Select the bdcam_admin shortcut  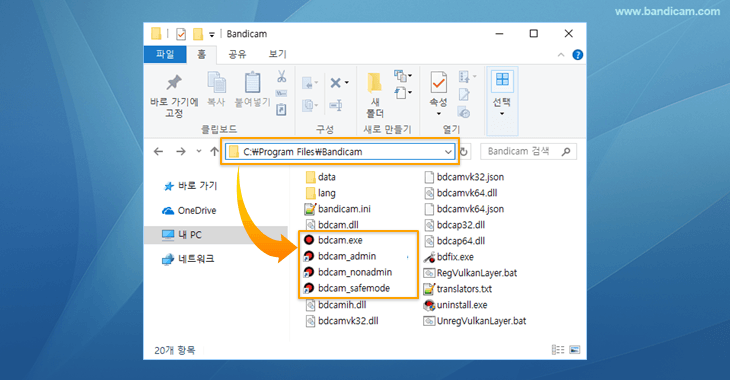[340, 256]
